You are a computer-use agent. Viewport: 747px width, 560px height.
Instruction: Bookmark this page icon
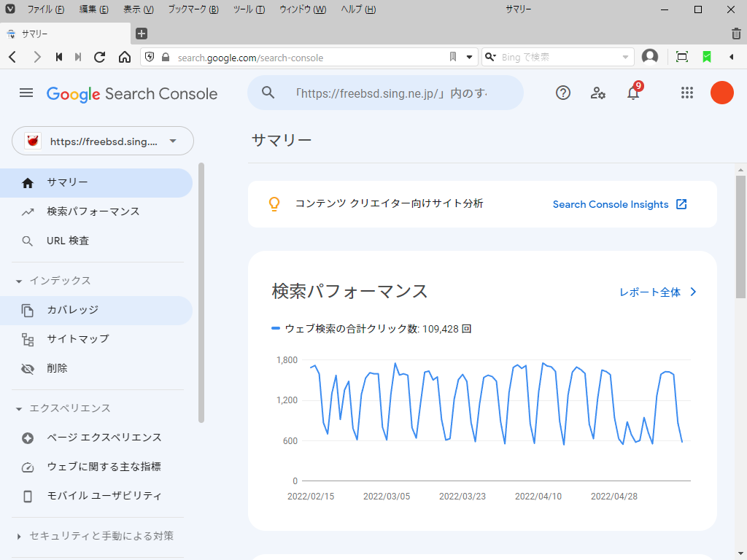(453, 57)
